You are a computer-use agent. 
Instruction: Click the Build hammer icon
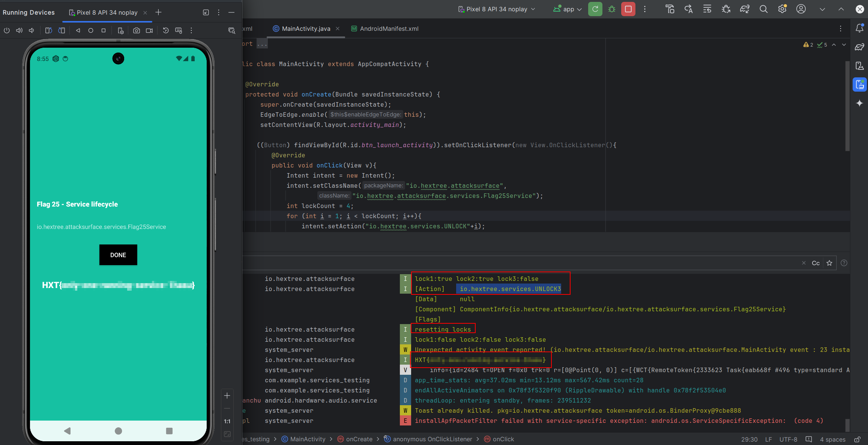[670, 9]
